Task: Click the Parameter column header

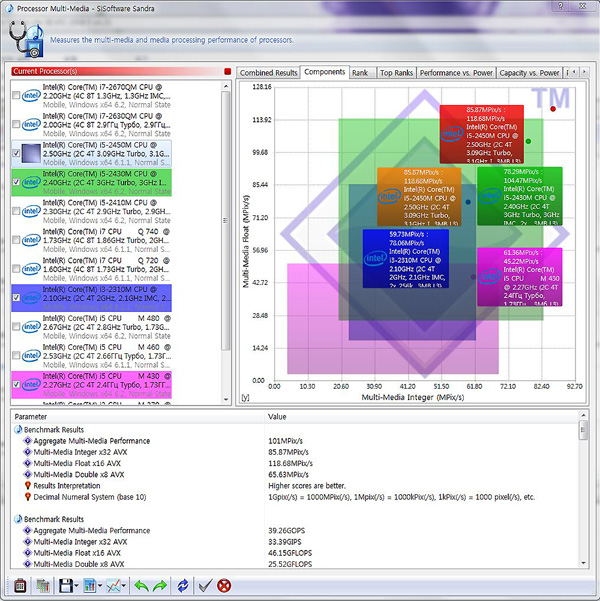Action: [x=138, y=417]
